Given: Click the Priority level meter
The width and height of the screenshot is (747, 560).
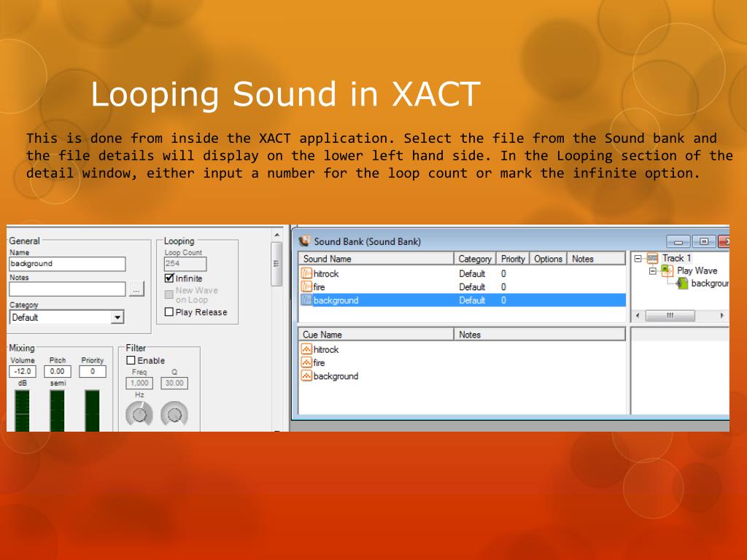Looking at the screenshot, I should pyautogui.click(x=92, y=411).
